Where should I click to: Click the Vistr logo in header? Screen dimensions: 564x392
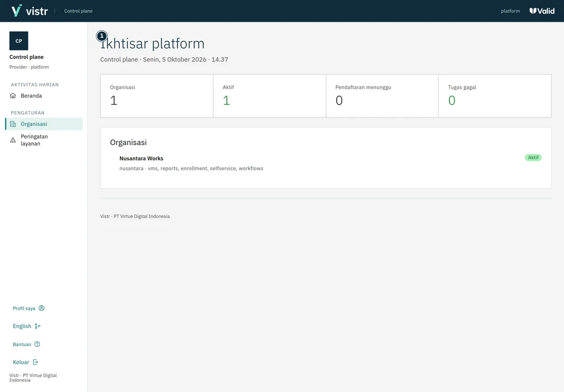point(29,11)
